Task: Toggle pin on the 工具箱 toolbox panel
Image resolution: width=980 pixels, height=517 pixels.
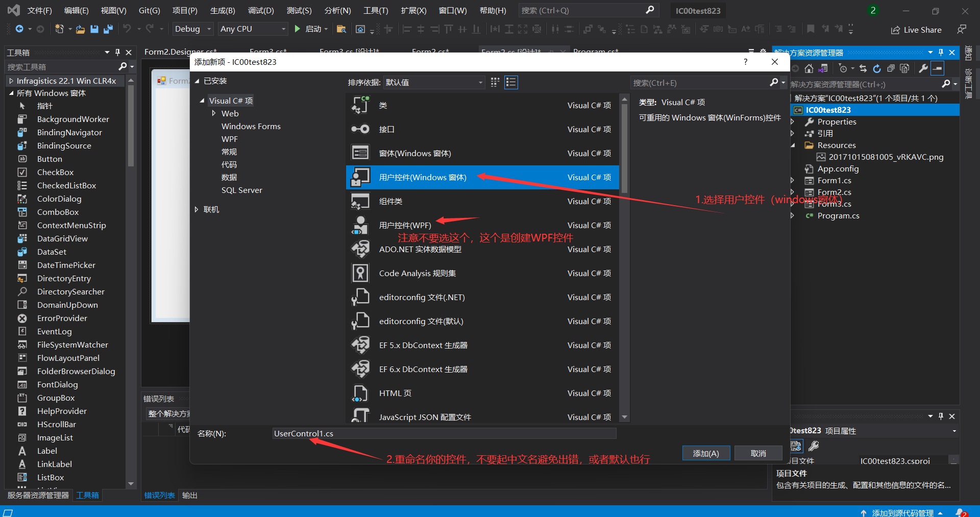Action: pyautogui.click(x=117, y=52)
